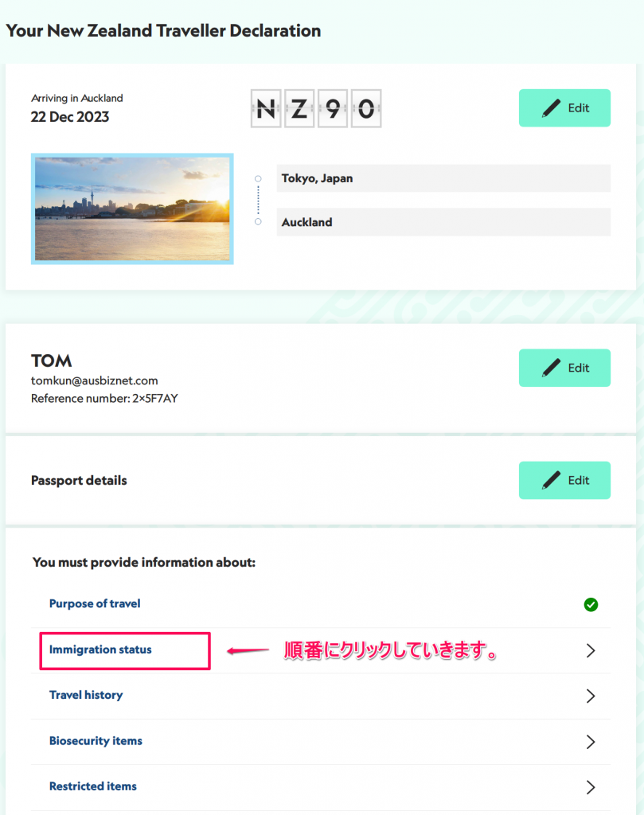Select the Tokyo, Japan departure field
The width and height of the screenshot is (644, 815).
pyautogui.click(x=443, y=178)
